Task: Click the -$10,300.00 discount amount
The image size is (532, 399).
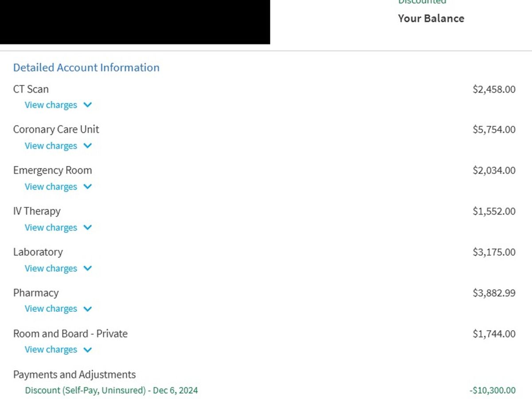Action: click(492, 391)
